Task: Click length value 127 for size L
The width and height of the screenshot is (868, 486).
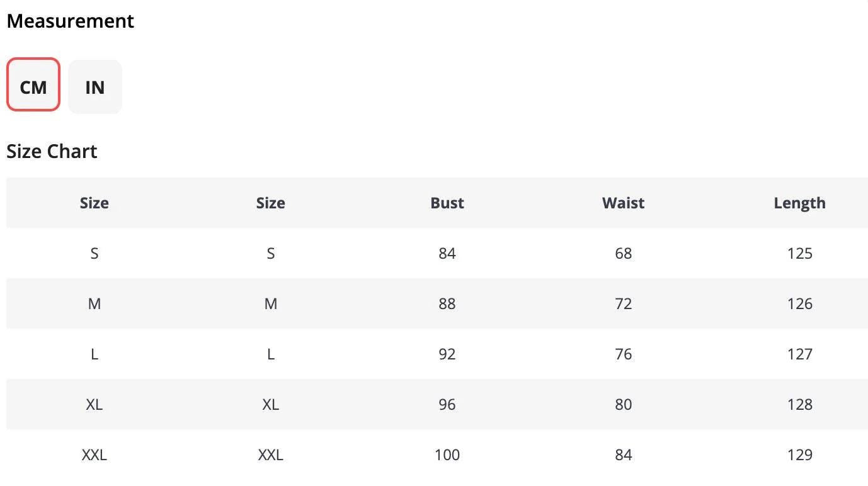Action: click(x=800, y=354)
